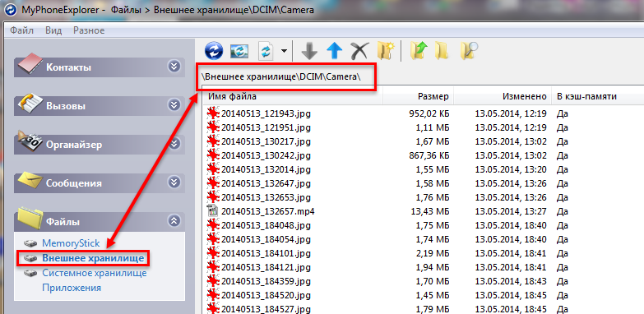644x314 pixels.
Task: Click the MemoryStick drive icon
Action: [x=30, y=243]
